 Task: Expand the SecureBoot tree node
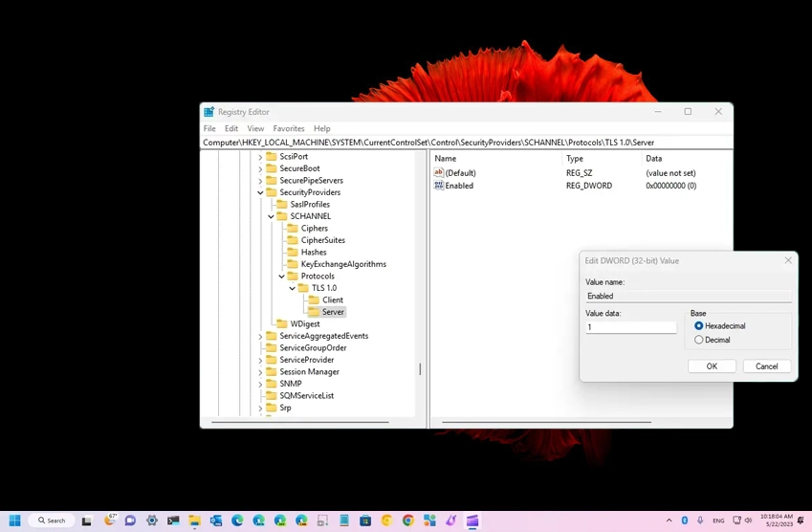[x=260, y=168]
